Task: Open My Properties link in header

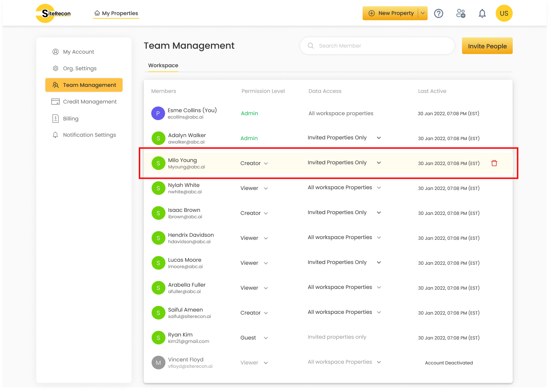Action: tap(116, 13)
